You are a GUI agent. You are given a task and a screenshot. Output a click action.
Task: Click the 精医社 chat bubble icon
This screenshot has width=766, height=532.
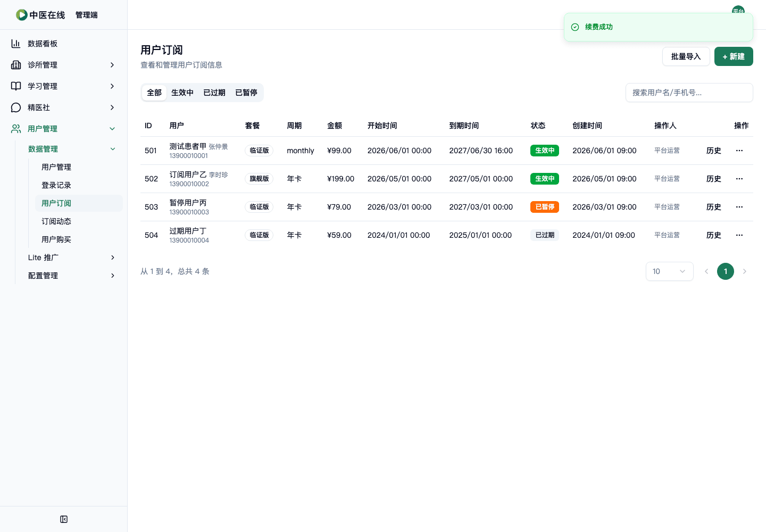(x=16, y=107)
